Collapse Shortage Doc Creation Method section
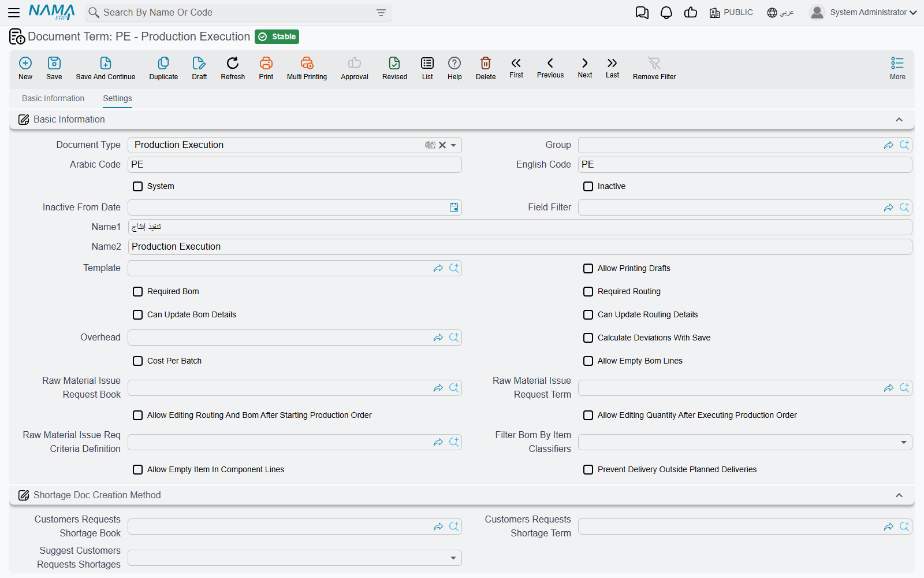Image resolution: width=924 pixels, height=578 pixels. click(899, 495)
